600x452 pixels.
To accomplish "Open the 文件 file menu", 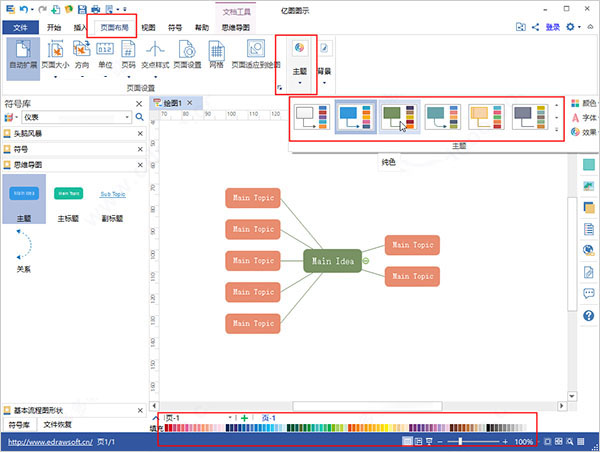I will tap(20, 28).
